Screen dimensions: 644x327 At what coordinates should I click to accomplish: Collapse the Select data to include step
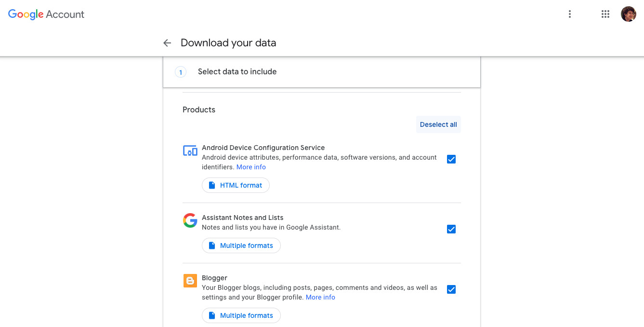(322, 72)
